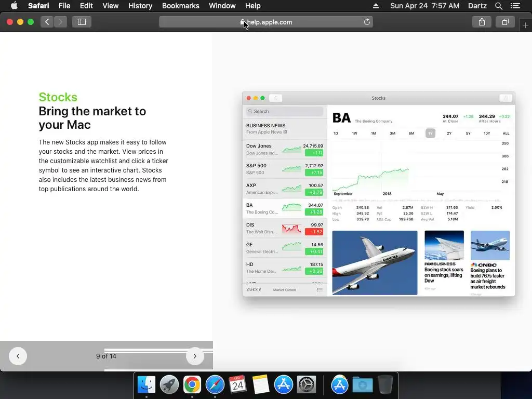This screenshot has height=399, width=532.
Task: Click Safari's forward navigation arrow
Action: coord(60,22)
